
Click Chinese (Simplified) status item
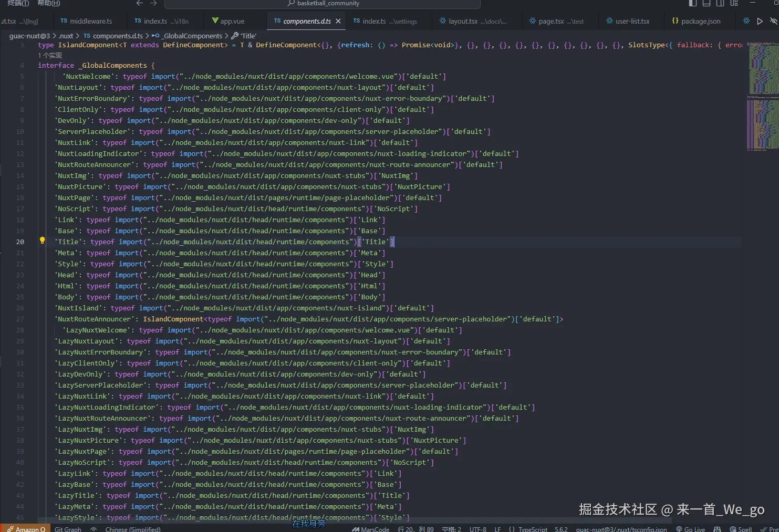(133, 529)
